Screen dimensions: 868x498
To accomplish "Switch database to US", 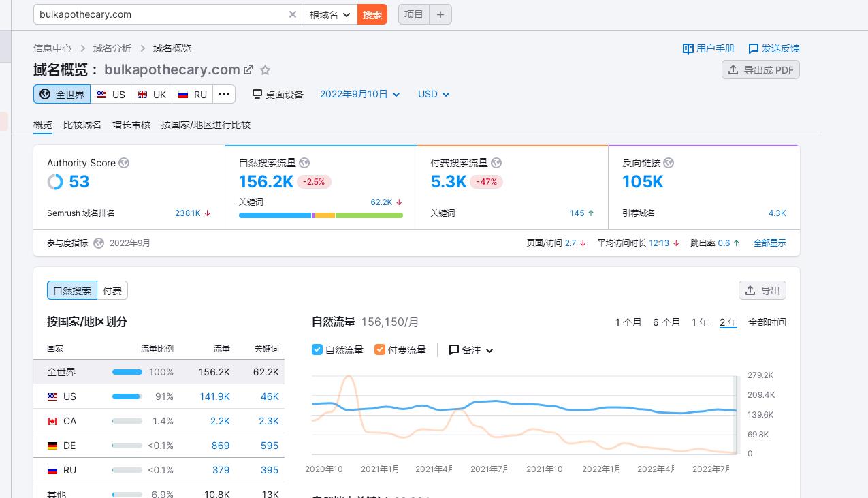I will pos(111,94).
